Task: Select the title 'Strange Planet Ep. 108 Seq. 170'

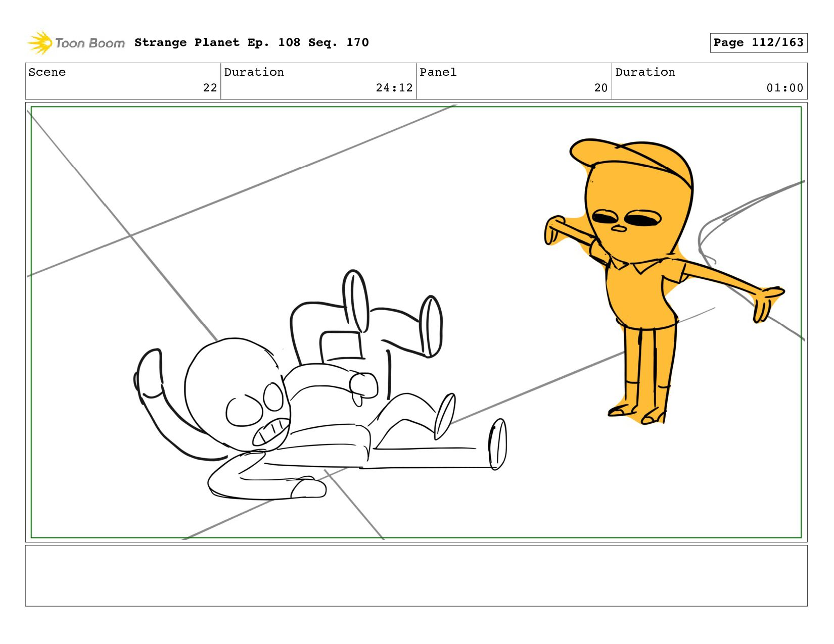Action: pyautogui.click(x=252, y=42)
